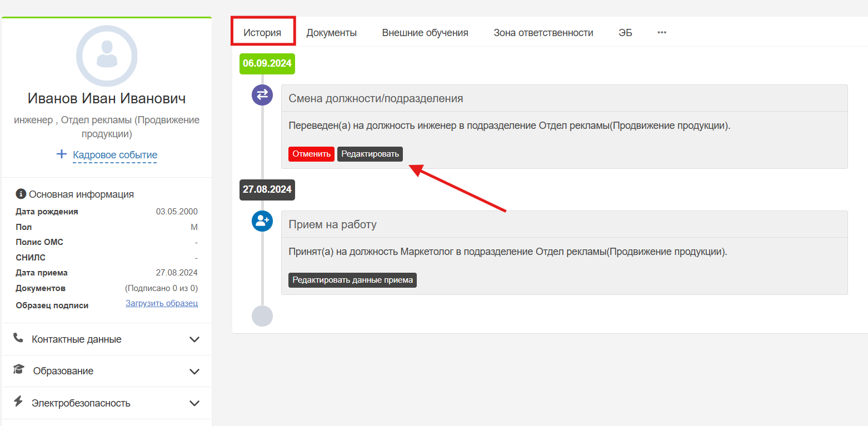This screenshot has width=868, height=426.
Task: Click the Полис ОМС label
Action: [39, 242]
